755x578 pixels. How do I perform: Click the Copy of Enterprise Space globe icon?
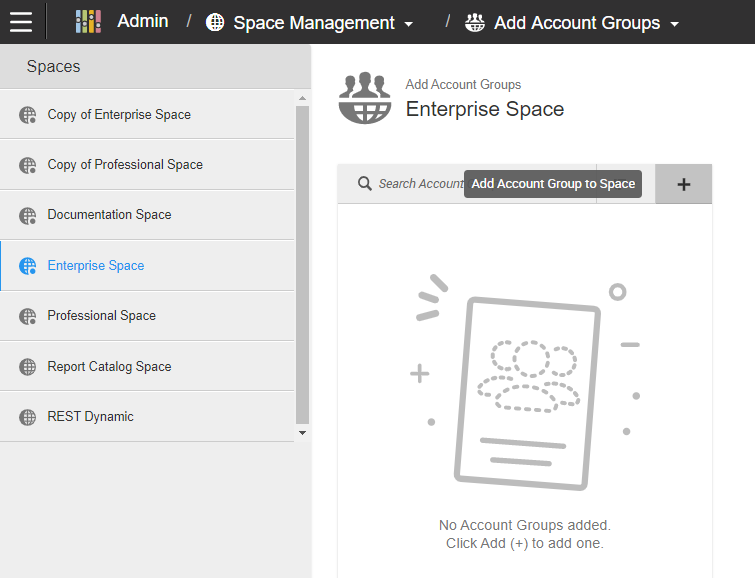click(x=28, y=115)
